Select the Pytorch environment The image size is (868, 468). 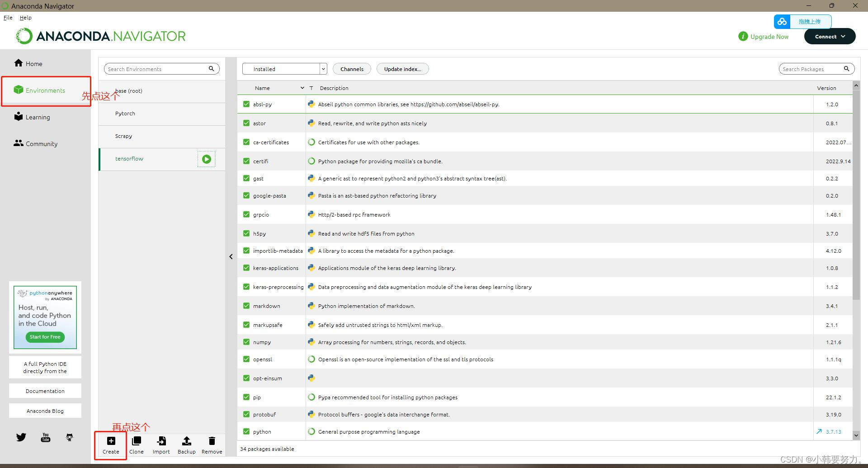pyautogui.click(x=162, y=113)
